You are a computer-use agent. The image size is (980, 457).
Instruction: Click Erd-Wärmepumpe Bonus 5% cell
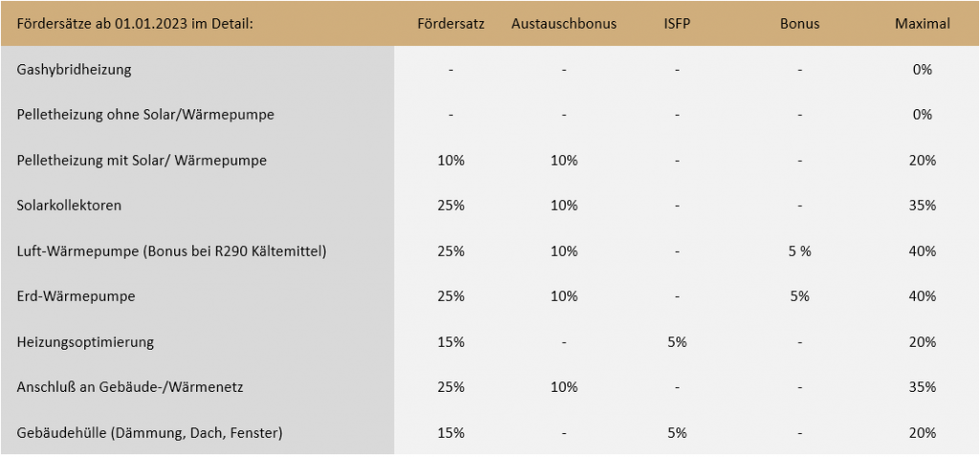pyautogui.click(x=799, y=296)
